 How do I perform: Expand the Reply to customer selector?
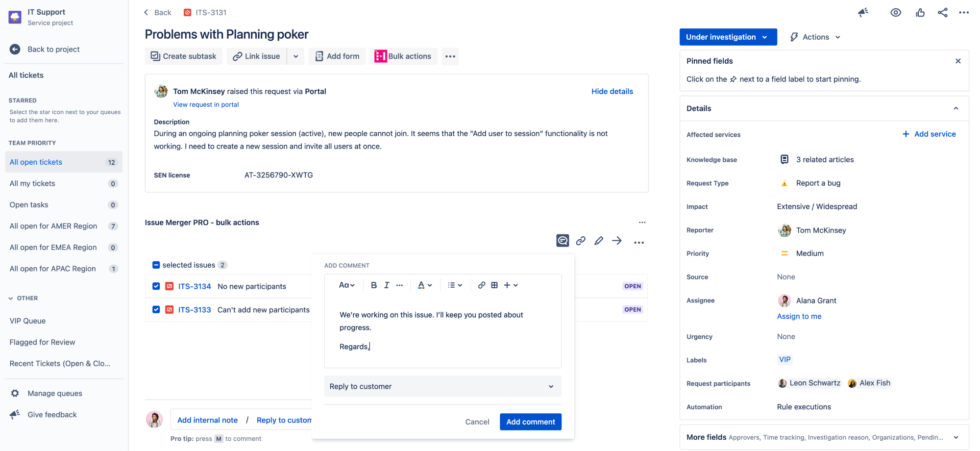550,386
